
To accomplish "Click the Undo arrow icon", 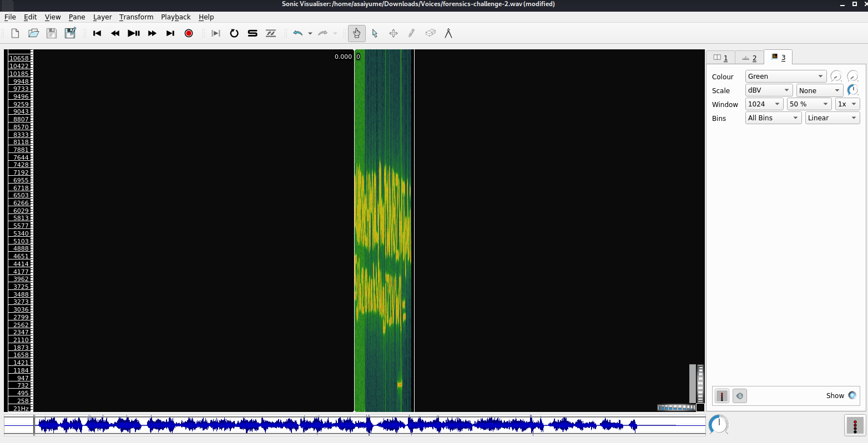I will (298, 33).
